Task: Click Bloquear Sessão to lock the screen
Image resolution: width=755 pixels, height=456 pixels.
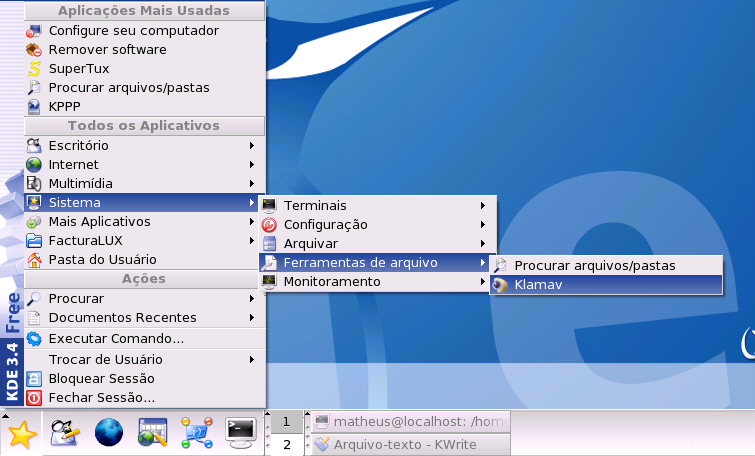Action: click(x=101, y=379)
